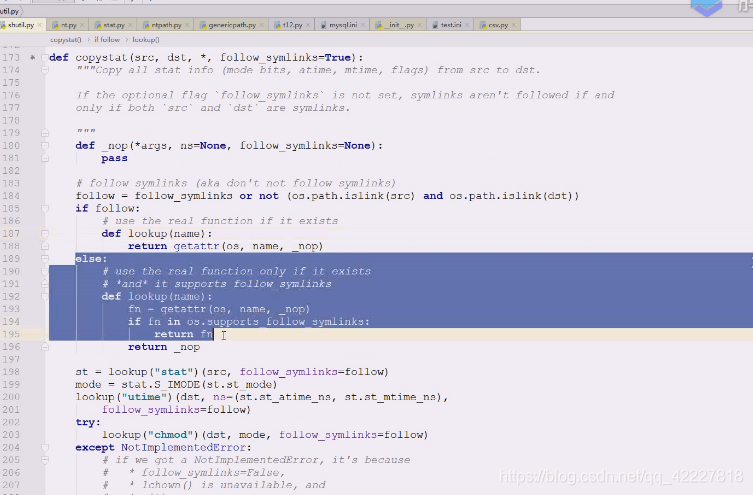Click 'getattr' on line 188

(196, 246)
